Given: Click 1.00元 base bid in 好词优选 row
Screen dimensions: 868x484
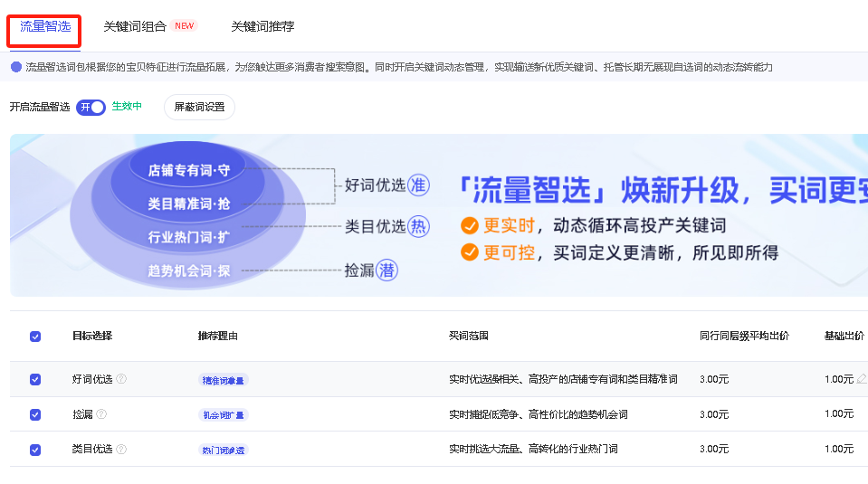Looking at the screenshot, I should [839, 379].
